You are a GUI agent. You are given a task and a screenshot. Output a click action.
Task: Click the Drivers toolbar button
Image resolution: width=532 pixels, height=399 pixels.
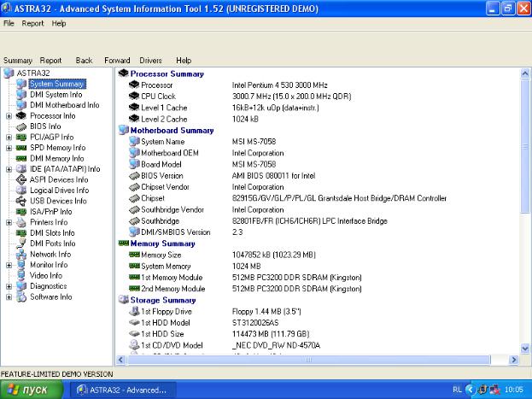tap(150, 61)
